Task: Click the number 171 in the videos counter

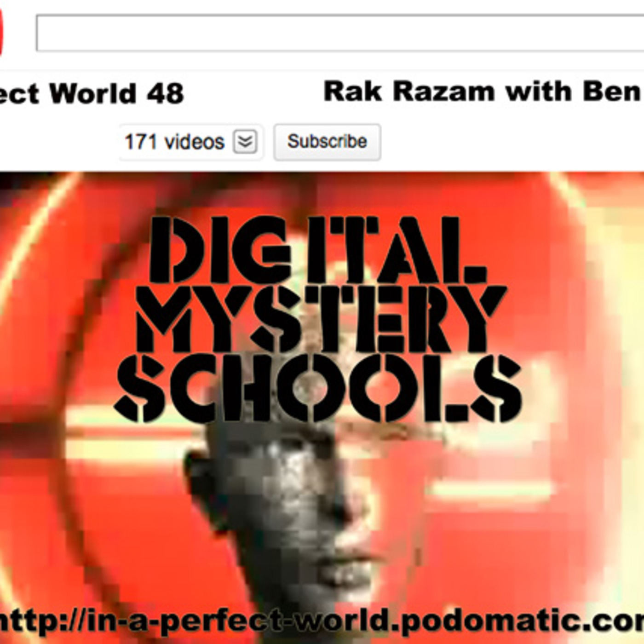Action: coord(142,142)
